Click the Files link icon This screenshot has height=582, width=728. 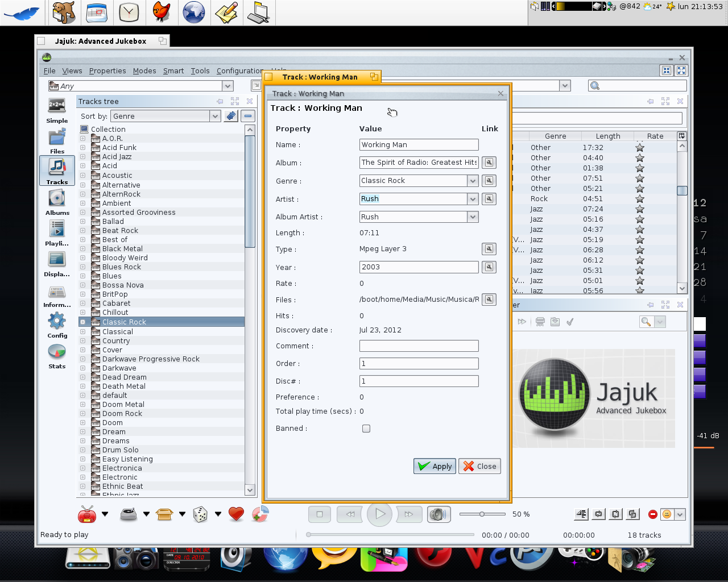click(x=489, y=300)
